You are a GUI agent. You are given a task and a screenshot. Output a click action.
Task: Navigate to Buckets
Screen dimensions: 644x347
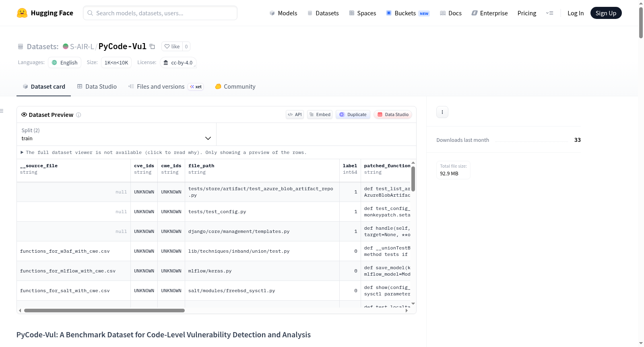[x=408, y=13]
